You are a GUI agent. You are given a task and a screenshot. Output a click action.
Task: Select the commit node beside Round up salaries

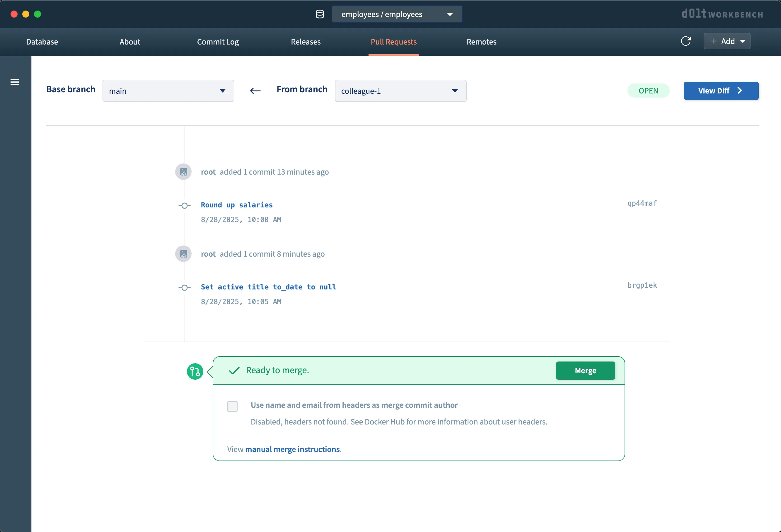click(184, 205)
